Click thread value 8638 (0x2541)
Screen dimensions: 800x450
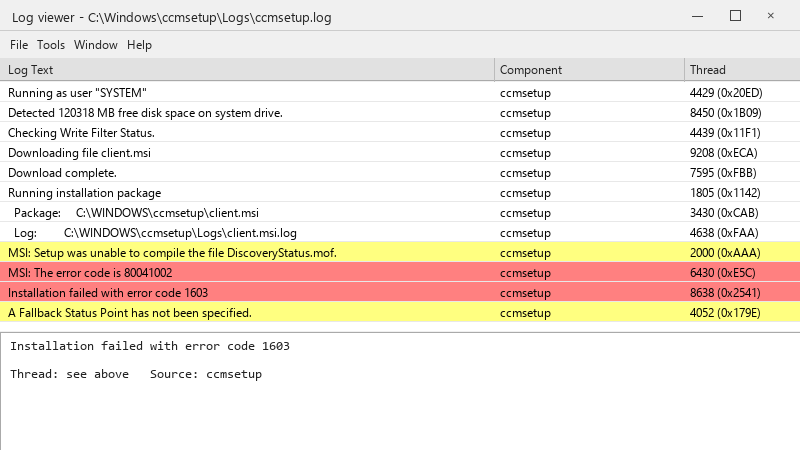[725, 293]
